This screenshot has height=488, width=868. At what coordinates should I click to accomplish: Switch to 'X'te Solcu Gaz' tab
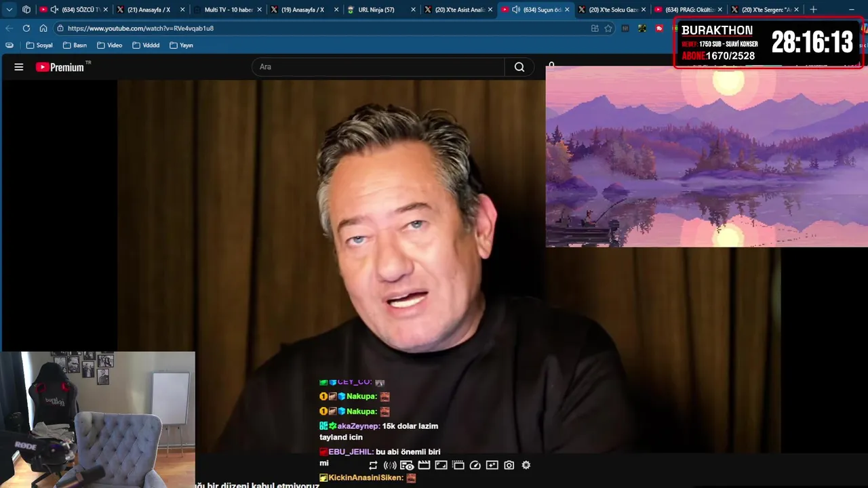click(613, 9)
